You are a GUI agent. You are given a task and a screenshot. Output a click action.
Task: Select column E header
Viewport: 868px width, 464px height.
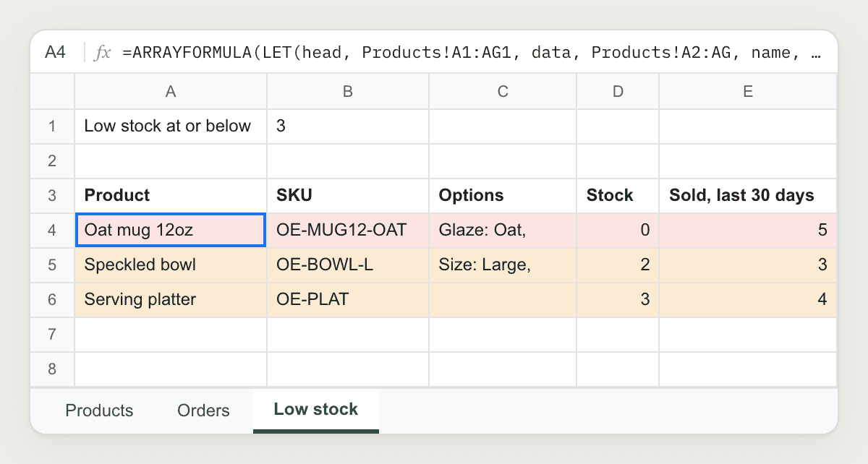pyautogui.click(x=748, y=91)
